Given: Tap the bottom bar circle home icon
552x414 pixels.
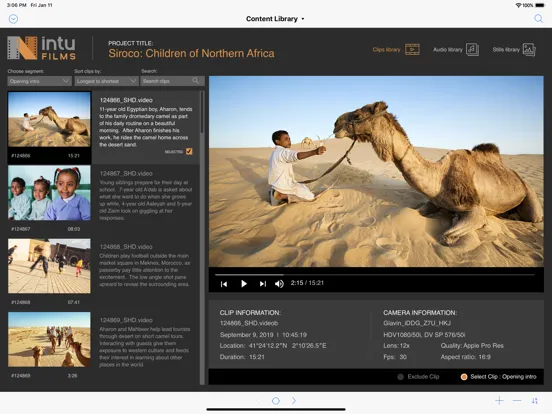Looking at the screenshot, I should click(x=276, y=401).
